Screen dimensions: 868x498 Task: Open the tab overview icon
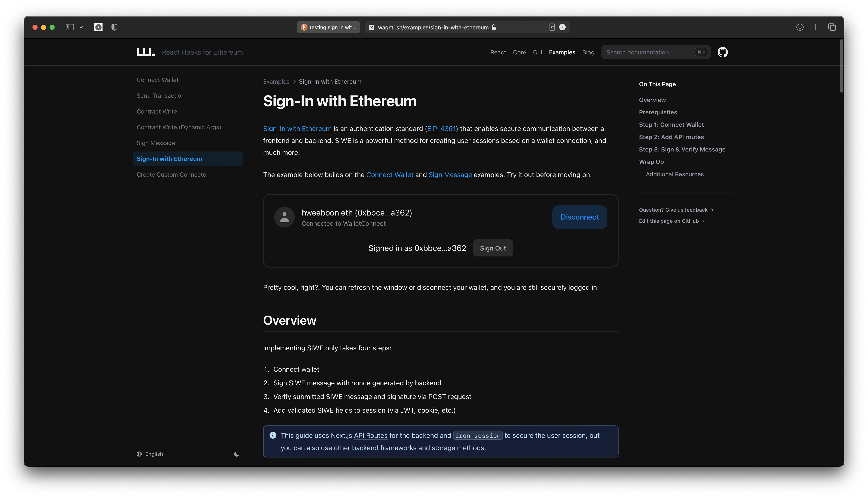point(832,27)
